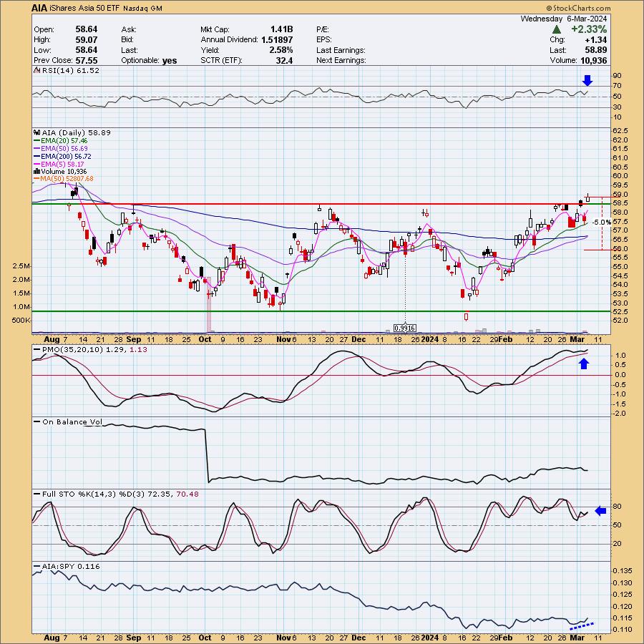Click the EMA(50) 56.69 legend entry

(61, 149)
